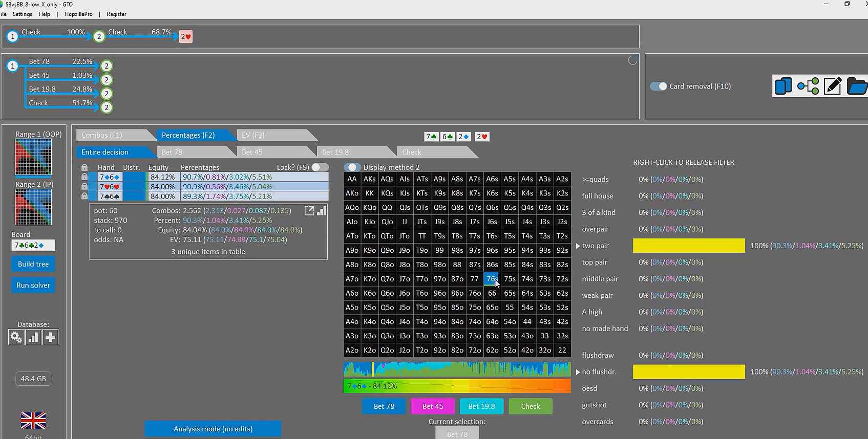Open Range 1 (OOP) thumbnail
Screen dimensions: 868x439
pyautogui.click(x=33, y=158)
